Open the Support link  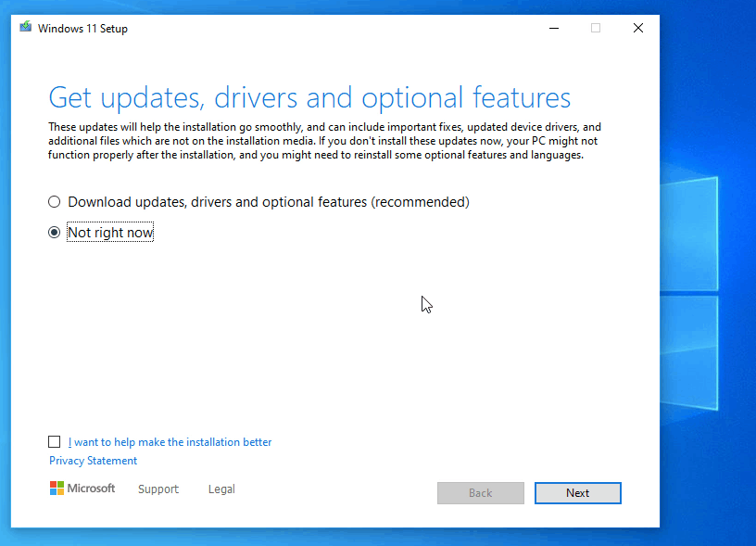point(158,489)
